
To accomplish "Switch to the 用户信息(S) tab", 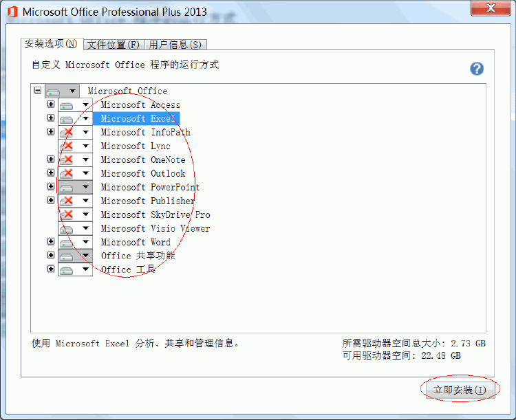I will coord(175,45).
